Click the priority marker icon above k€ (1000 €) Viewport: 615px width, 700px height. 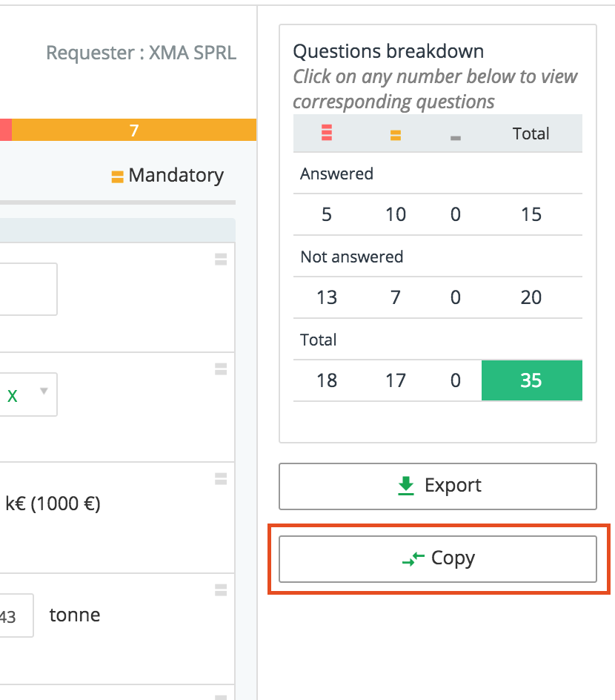[221, 478]
